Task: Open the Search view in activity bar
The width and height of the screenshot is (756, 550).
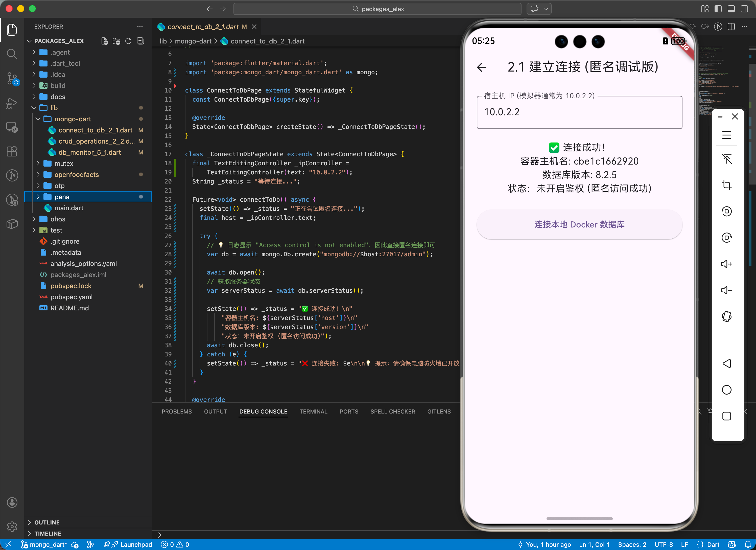Action: click(12, 54)
